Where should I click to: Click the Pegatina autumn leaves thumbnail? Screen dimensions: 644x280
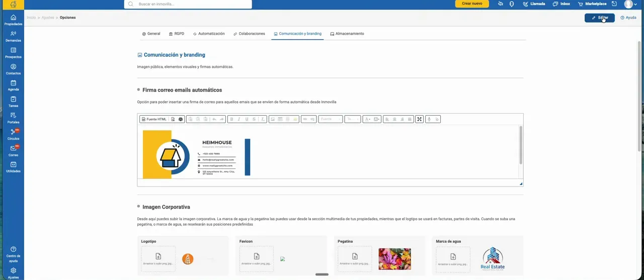click(394, 259)
